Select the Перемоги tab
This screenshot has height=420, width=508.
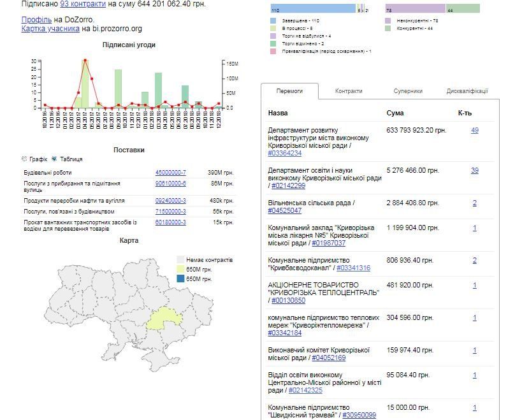pos(289,91)
